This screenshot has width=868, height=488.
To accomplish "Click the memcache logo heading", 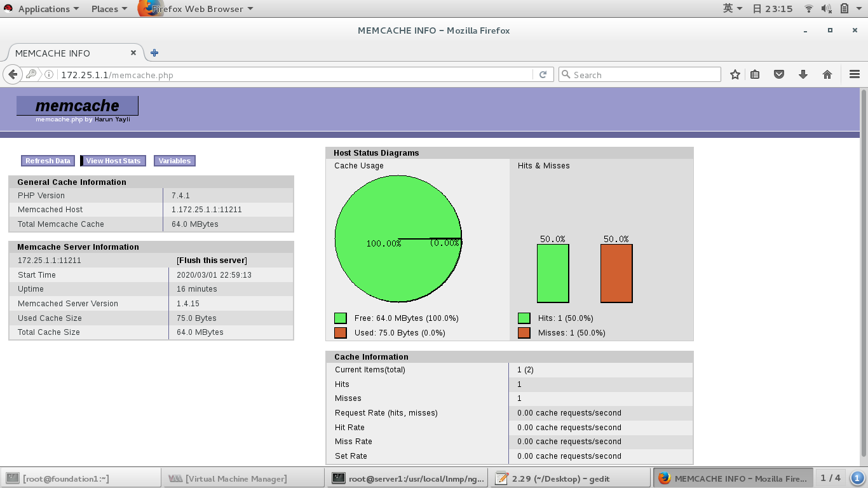I will (78, 105).
